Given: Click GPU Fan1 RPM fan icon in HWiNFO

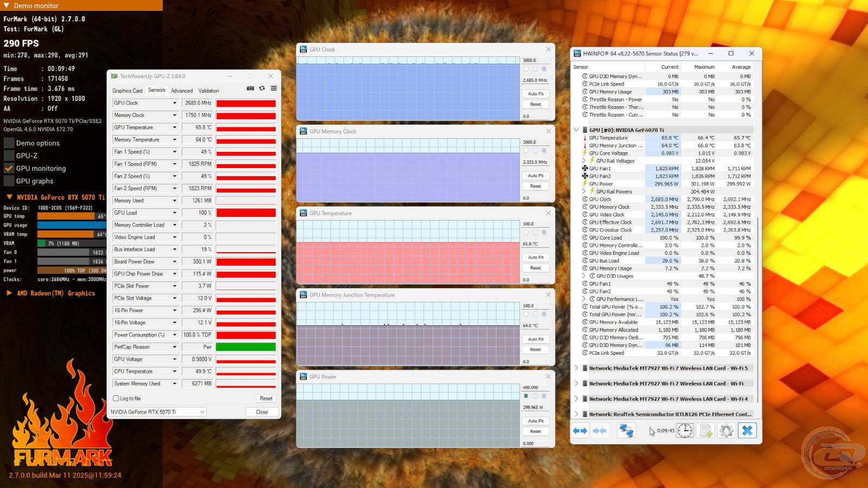Looking at the screenshot, I should pyautogui.click(x=585, y=169).
